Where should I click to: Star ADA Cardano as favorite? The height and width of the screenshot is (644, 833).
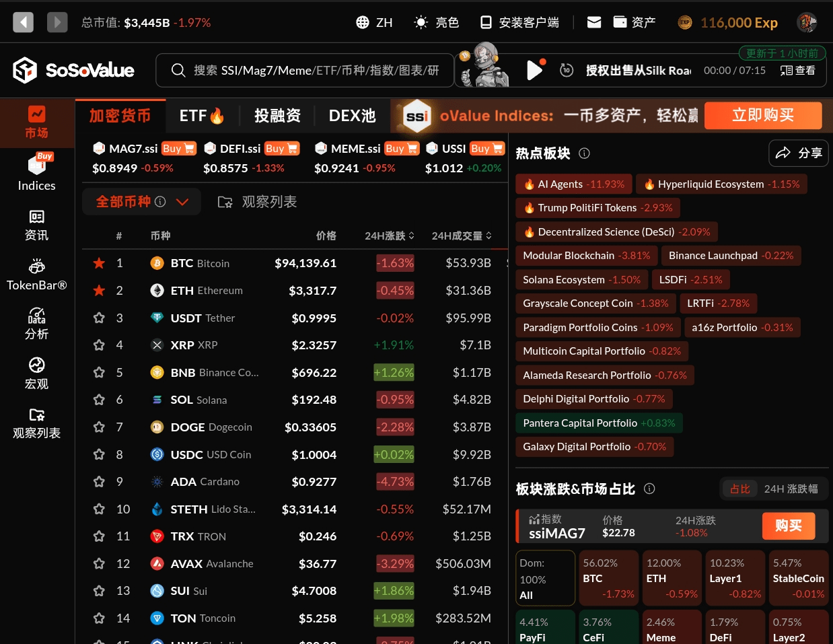pos(99,482)
